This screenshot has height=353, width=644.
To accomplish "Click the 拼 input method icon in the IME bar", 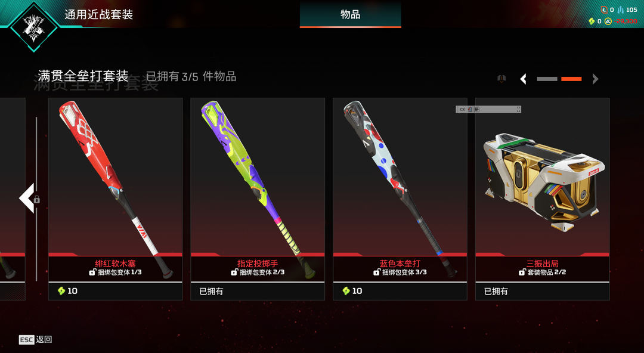I will click(x=476, y=109).
